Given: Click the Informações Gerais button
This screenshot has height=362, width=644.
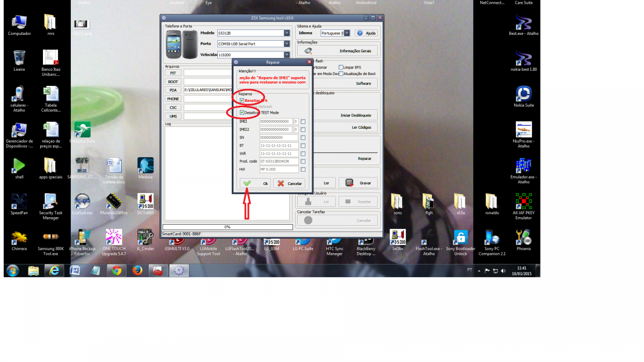Looking at the screenshot, I should (338, 51).
